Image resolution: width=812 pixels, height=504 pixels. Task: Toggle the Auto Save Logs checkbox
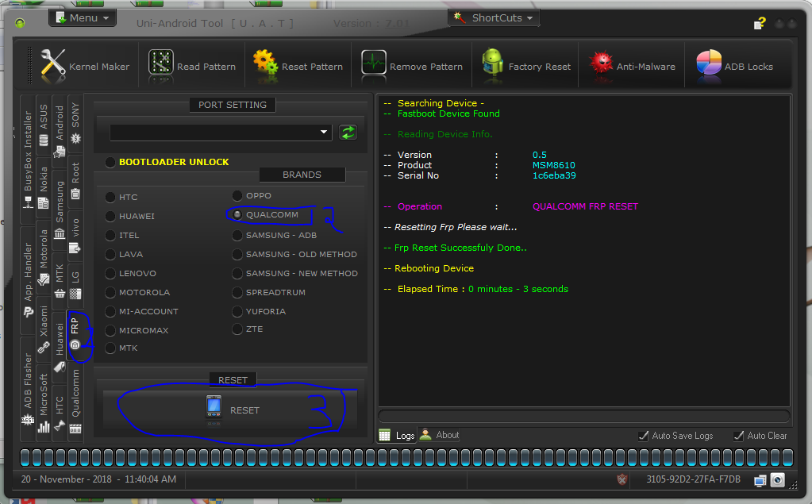click(x=643, y=436)
